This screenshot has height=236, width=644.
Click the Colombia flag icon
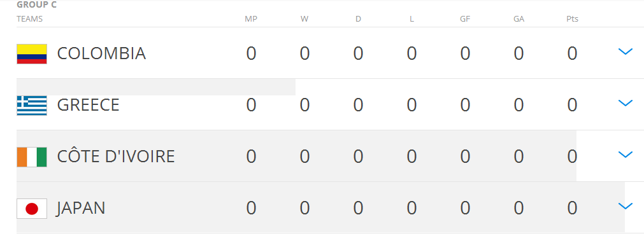pos(32,54)
